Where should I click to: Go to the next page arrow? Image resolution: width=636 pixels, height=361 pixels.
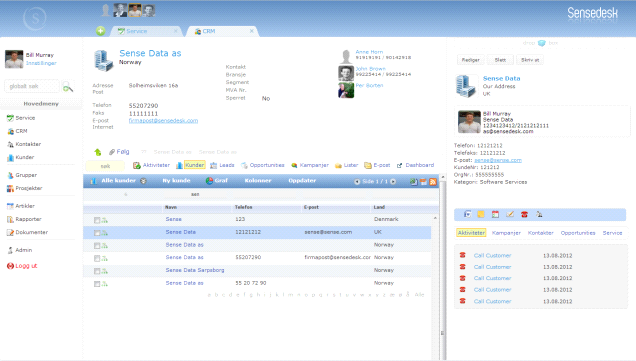[x=393, y=181]
